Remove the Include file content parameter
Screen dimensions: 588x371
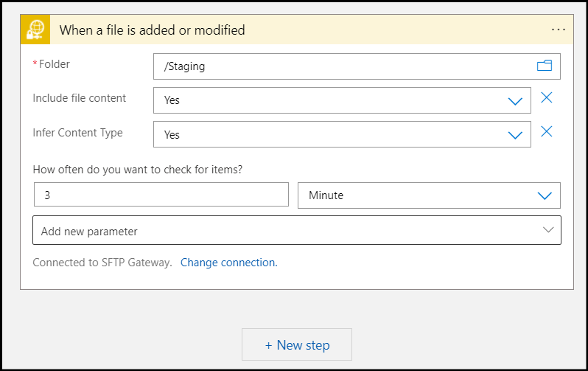(x=547, y=97)
